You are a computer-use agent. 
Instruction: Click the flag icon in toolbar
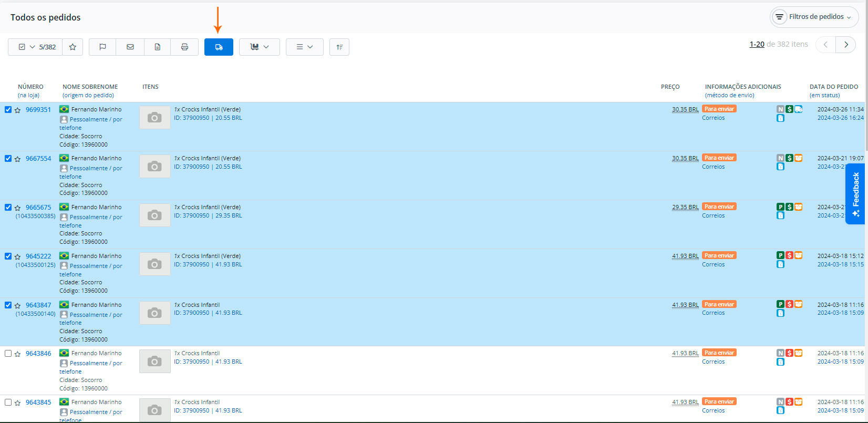(x=102, y=47)
